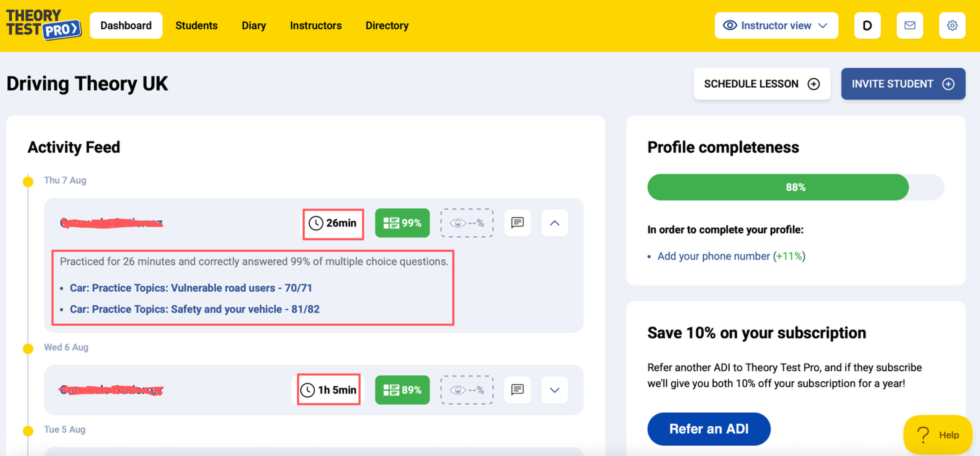
Task: Open comments icon on Wed 6 Aug entry
Action: (517, 390)
